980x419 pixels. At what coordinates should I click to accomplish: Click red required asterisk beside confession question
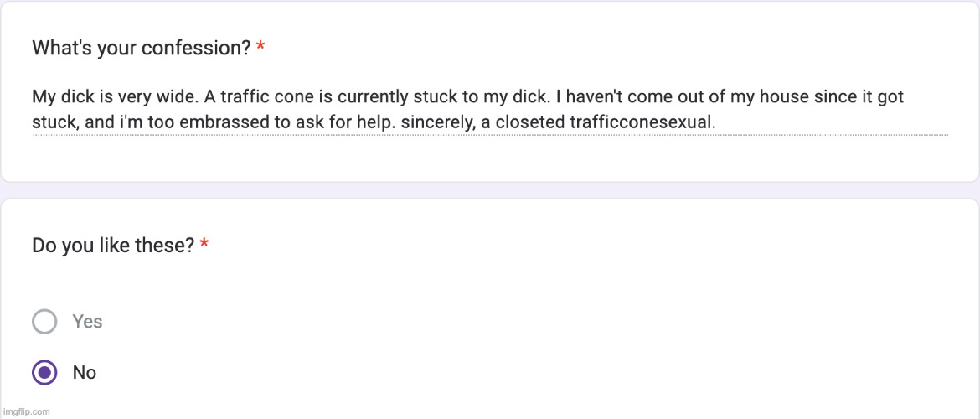[260, 48]
